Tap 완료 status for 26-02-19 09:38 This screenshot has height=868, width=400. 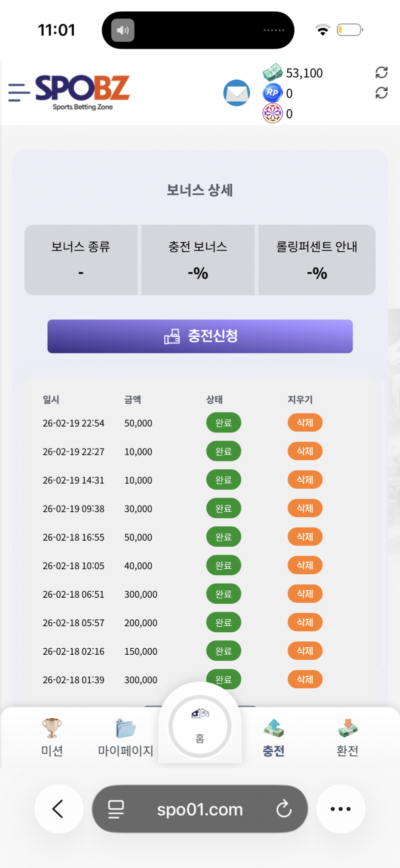(223, 508)
